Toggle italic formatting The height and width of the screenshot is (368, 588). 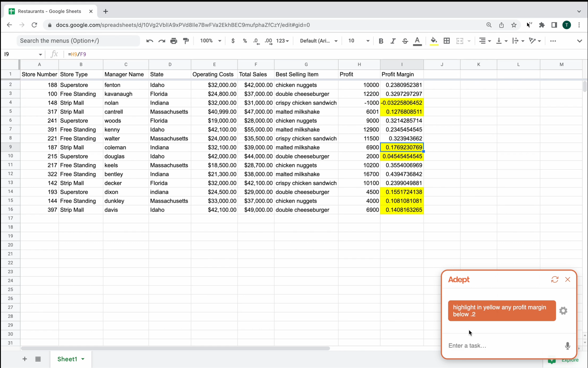click(393, 41)
